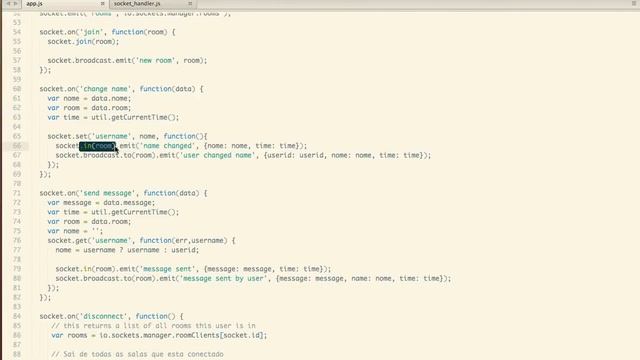Click 'message sent' string on line 79

coord(168,269)
